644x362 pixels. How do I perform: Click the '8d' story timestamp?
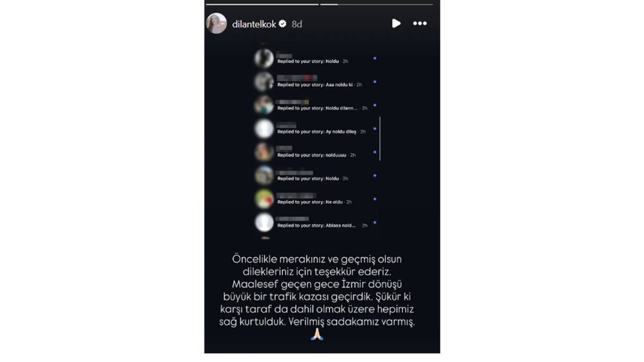pos(297,24)
